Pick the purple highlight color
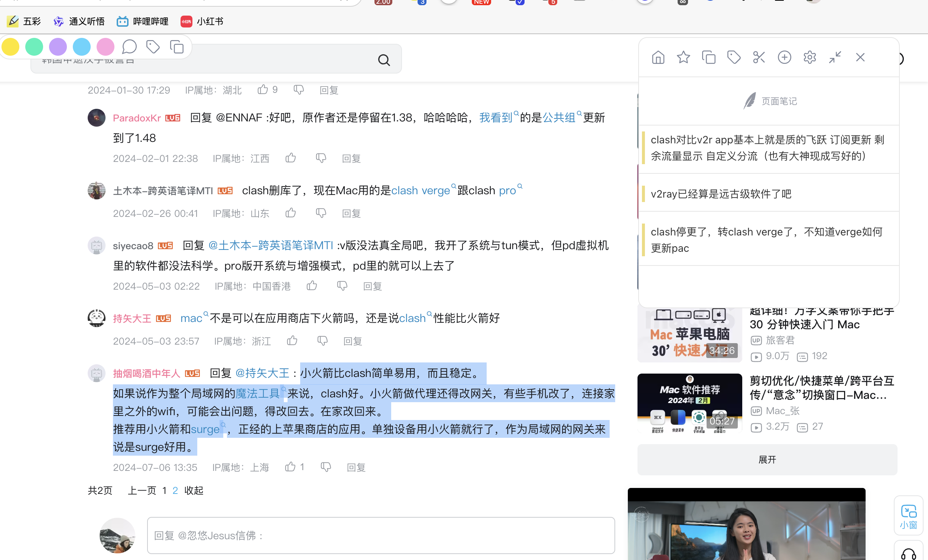This screenshot has width=928, height=560. pos(58,47)
